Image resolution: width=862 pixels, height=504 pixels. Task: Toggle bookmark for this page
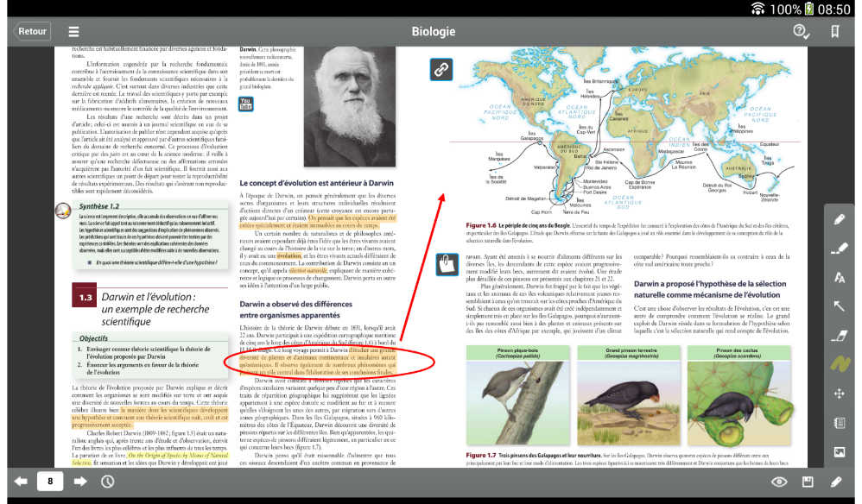click(x=835, y=31)
